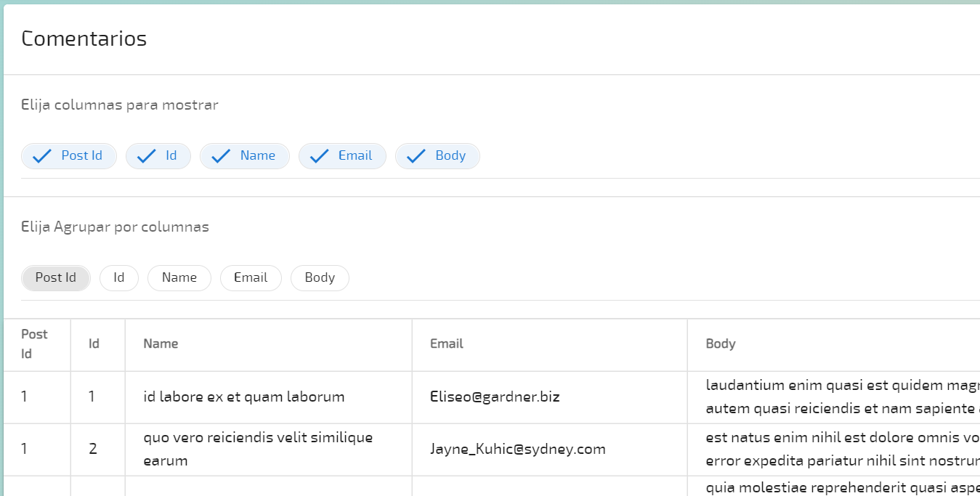Click the checkmark icon on Post Id chip
The image size is (980, 496).
(42, 156)
